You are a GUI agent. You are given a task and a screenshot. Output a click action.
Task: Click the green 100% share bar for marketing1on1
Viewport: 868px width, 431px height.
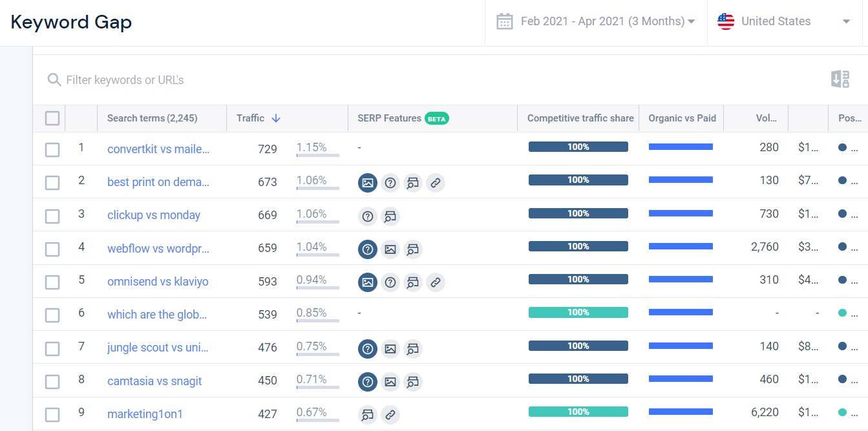click(578, 412)
